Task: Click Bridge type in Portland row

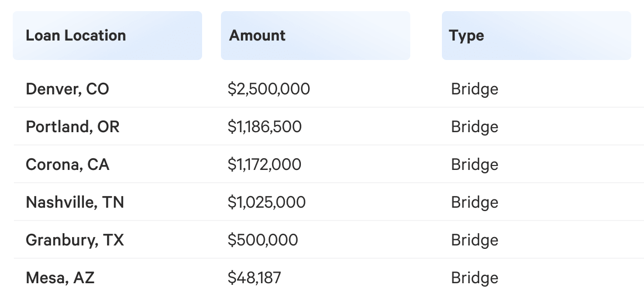Action: 475,127
